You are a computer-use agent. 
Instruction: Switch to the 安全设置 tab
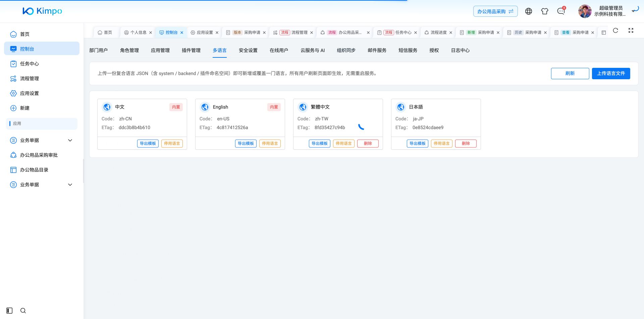[248, 50]
